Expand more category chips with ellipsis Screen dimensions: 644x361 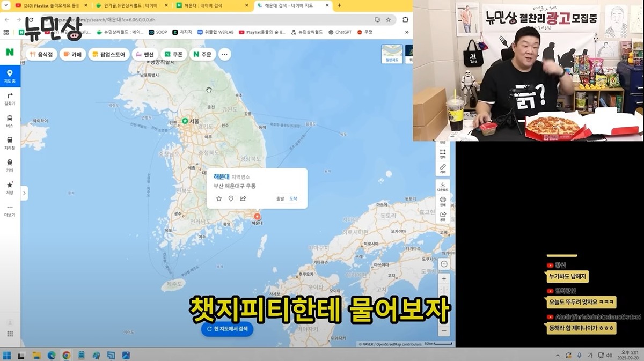pos(224,54)
